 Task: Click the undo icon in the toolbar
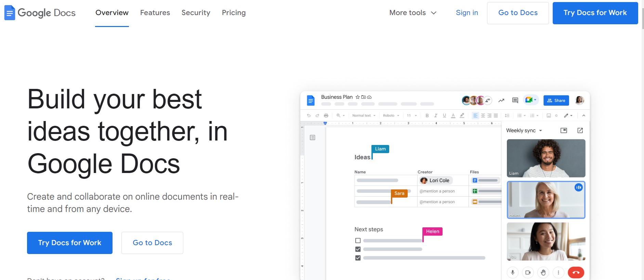click(308, 116)
